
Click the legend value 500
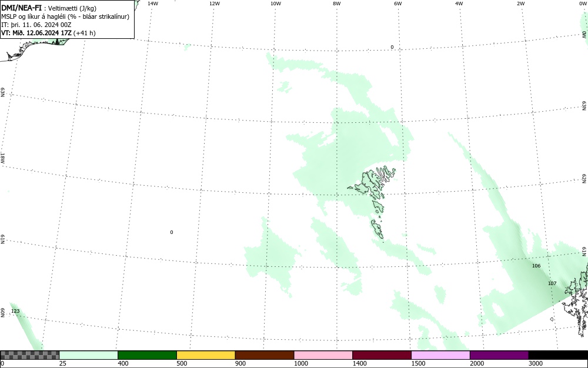182,363
